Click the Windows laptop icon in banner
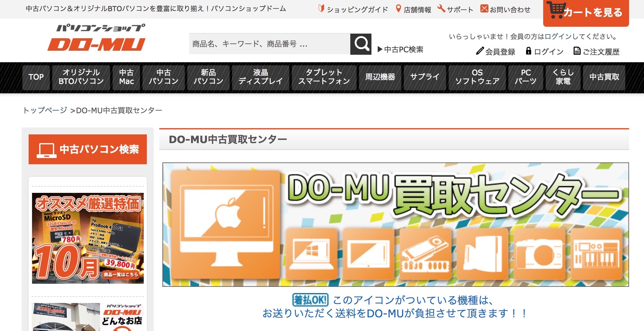Image resolution: width=644 pixels, height=331 pixels. (312, 253)
